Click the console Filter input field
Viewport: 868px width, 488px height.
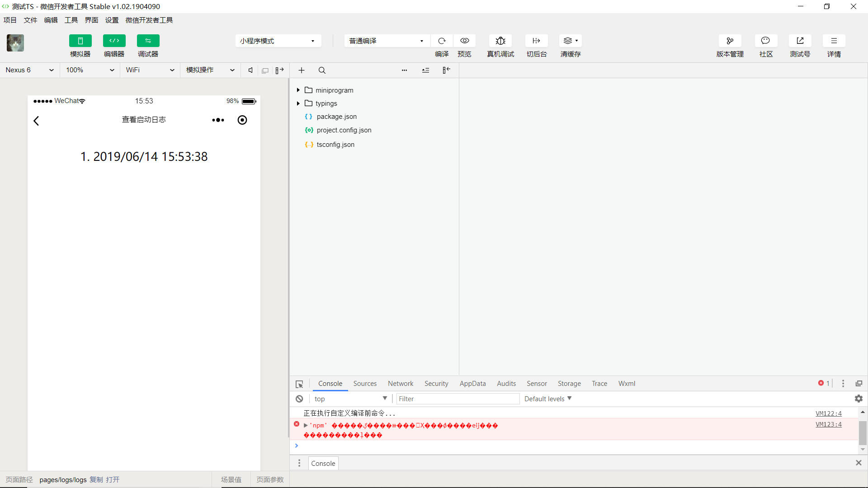(458, 399)
